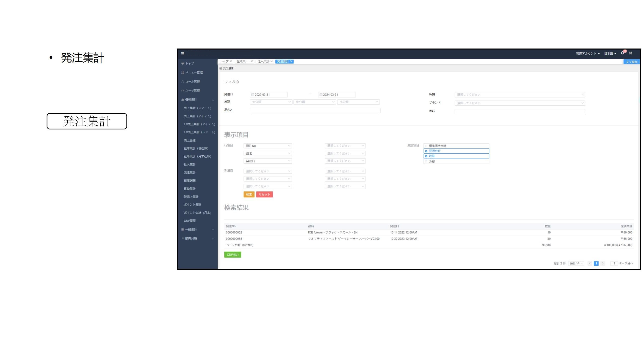Uncheck the 原価合計 checkbox

pyautogui.click(x=426, y=151)
